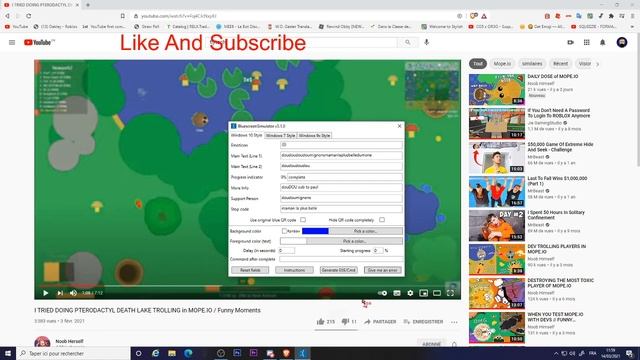Click the Give me an error button
The width and height of the screenshot is (640, 360).
tap(382, 270)
